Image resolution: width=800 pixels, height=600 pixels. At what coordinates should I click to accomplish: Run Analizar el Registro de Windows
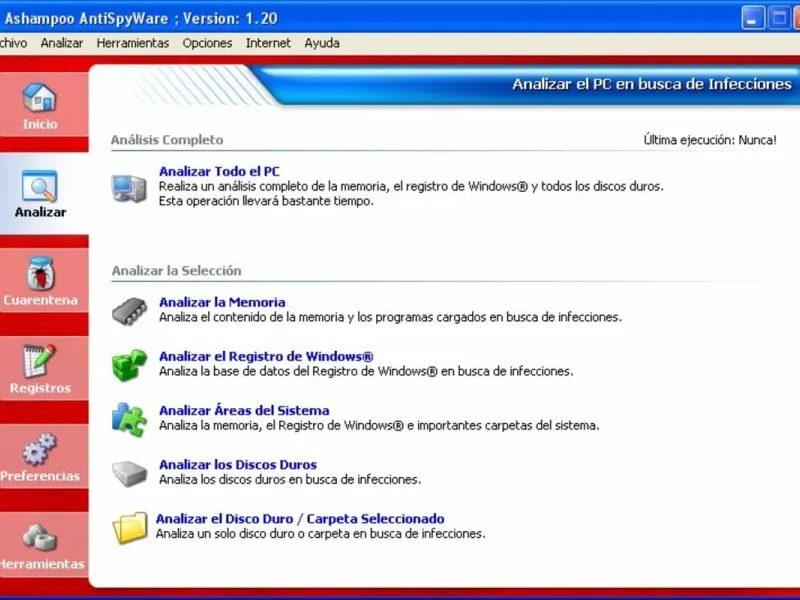[266, 356]
